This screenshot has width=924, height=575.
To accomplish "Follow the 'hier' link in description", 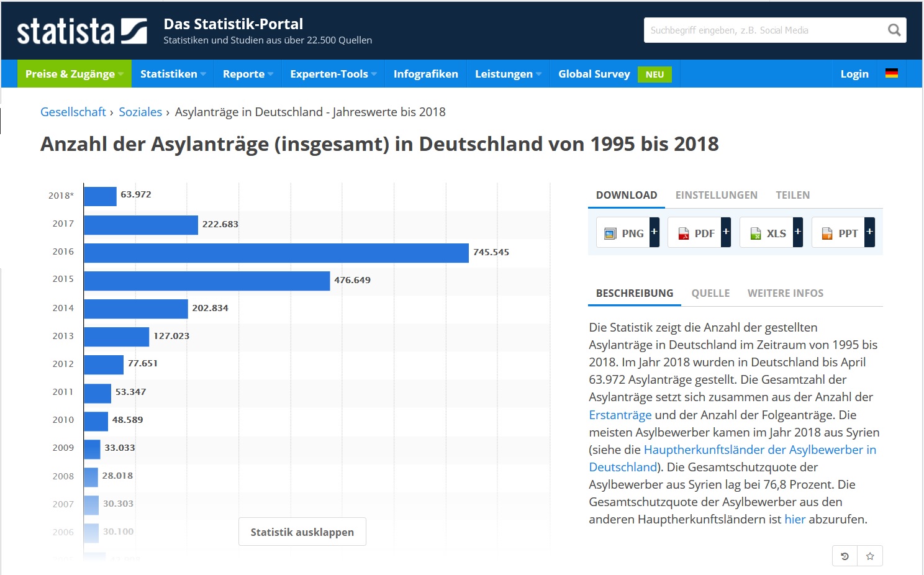I will 795,519.
